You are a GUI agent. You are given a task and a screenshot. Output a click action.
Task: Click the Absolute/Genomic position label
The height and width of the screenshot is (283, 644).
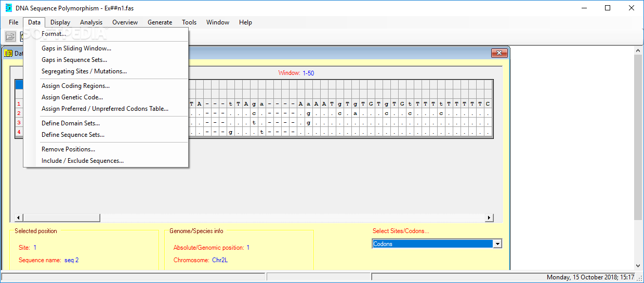point(208,248)
